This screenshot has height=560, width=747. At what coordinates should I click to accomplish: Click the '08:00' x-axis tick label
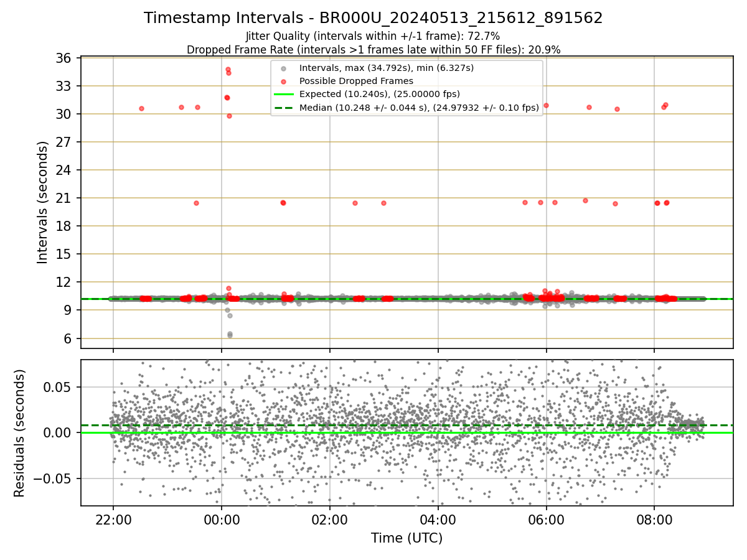(654, 520)
